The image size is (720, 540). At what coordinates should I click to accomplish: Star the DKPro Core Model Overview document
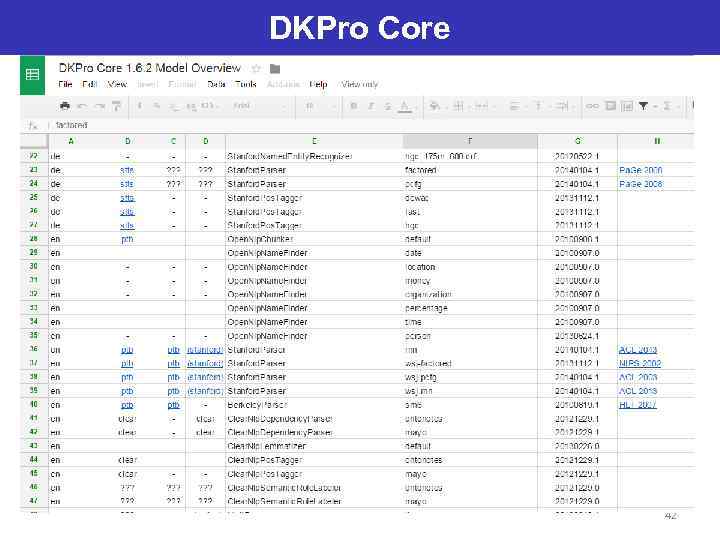(x=256, y=69)
